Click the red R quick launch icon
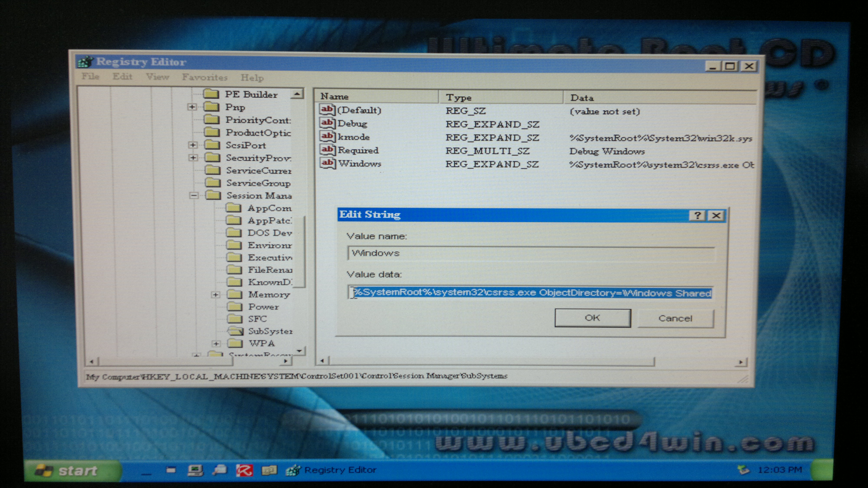This screenshot has width=868, height=488. [x=244, y=470]
